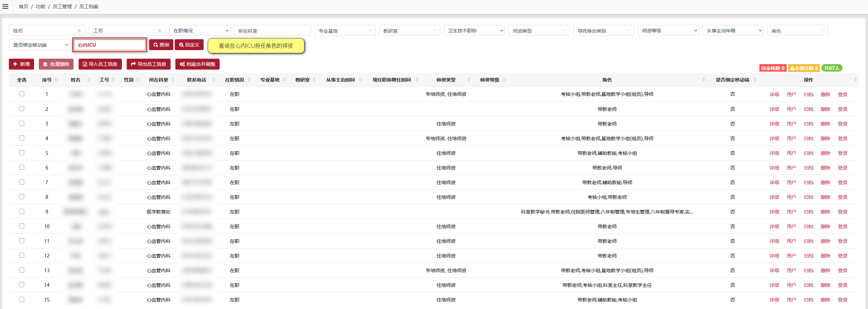Open the 专业基地 dropdown filter
This screenshot has height=309, width=868.
click(x=345, y=31)
